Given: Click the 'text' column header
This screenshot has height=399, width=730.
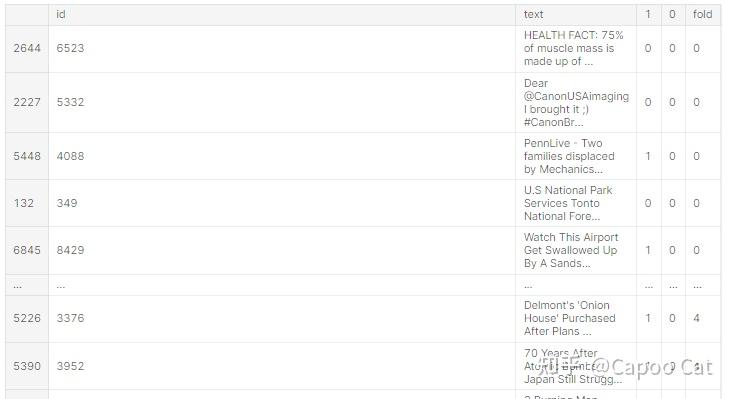Looking at the screenshot, I should tap(534, 14).
